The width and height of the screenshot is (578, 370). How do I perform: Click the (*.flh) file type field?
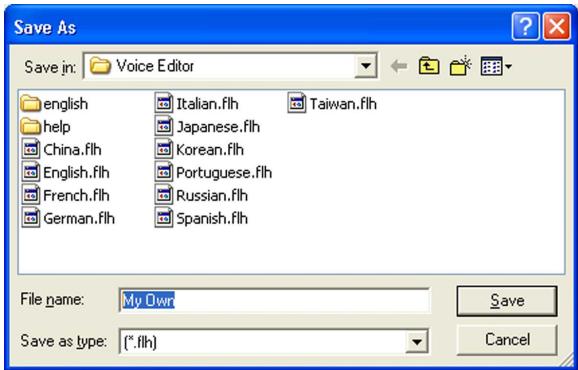click(274, 341)
